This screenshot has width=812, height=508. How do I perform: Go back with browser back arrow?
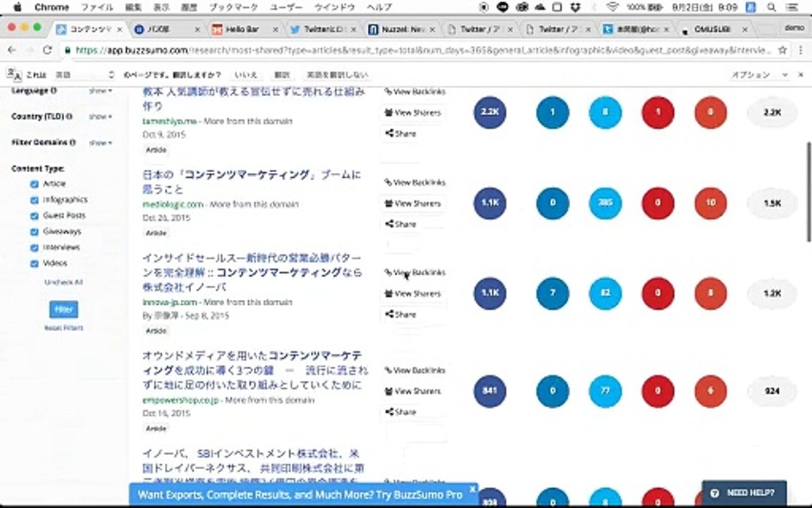tap(12, 50)
